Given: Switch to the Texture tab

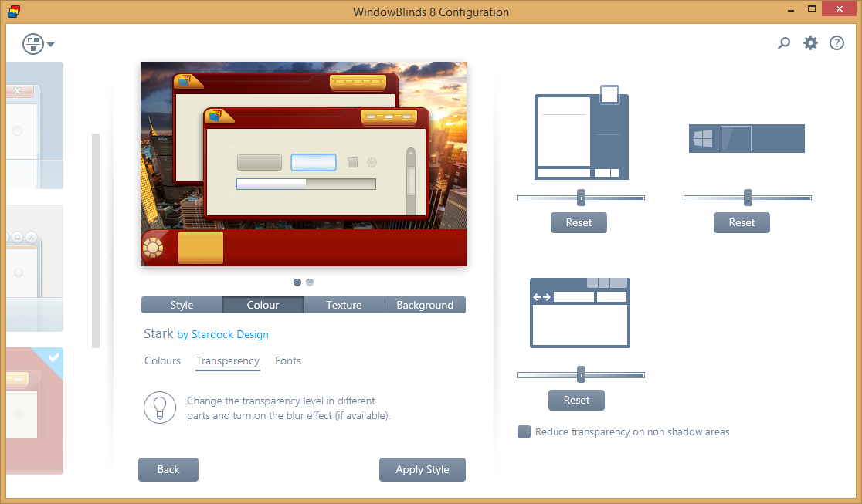Looking at the screenshot, I should point(344,305).
